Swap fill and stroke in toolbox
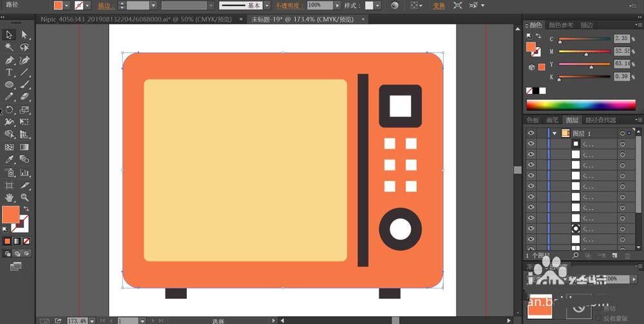This screenshot has width=644, height=324. pyautogui.click(x=26, y=209)
